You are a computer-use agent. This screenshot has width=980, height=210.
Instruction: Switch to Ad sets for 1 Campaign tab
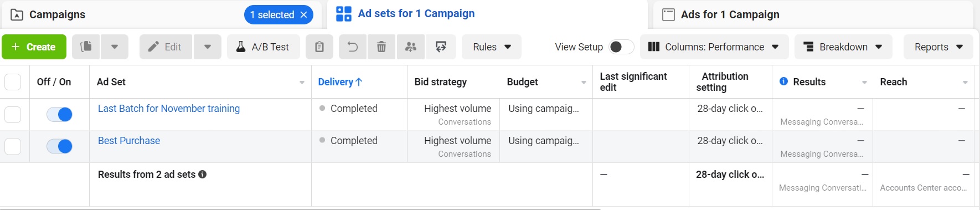pos(487,14)
